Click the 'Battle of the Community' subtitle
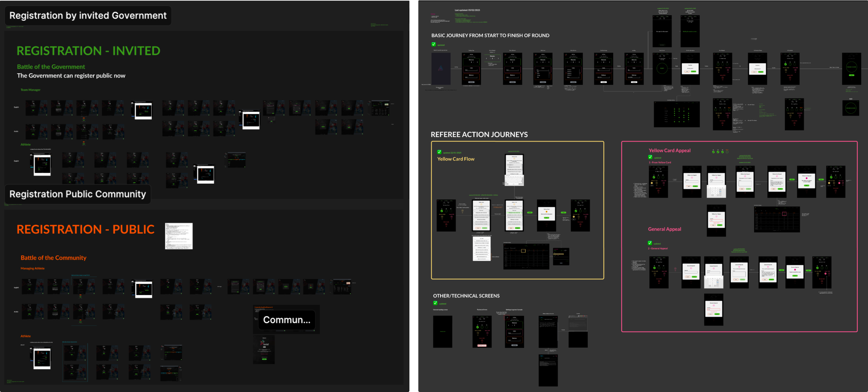 54,258
